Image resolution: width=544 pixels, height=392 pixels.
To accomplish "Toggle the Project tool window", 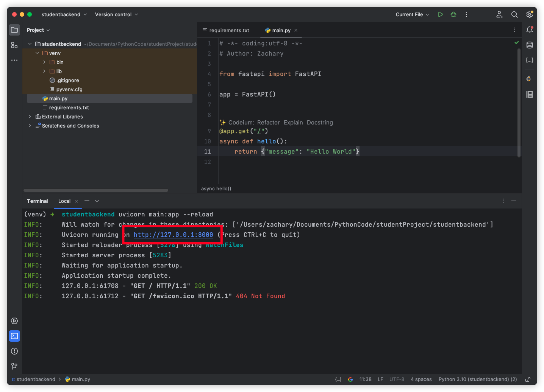I will pos(14,30).
